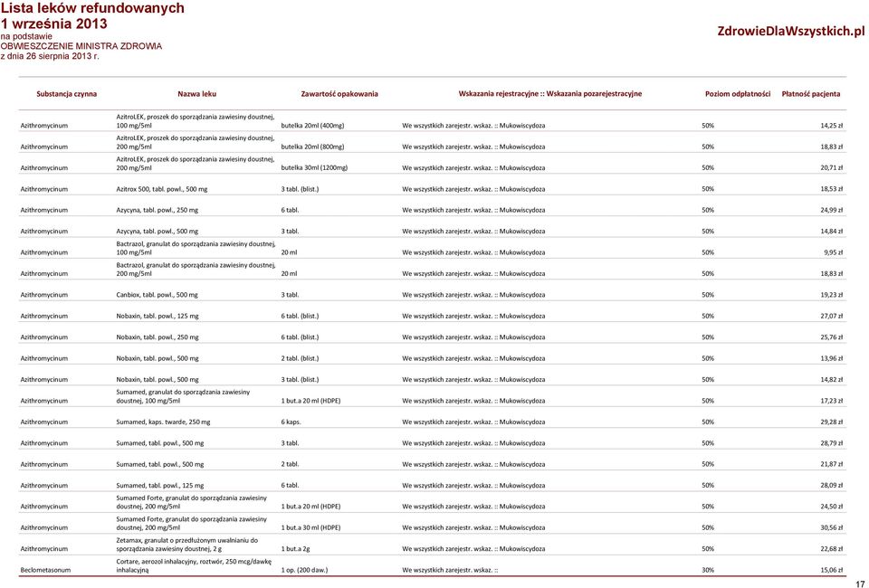This screenshot has width=869, height=588.
Task: Select the '6 kaps.' cell
Action: 291,422
